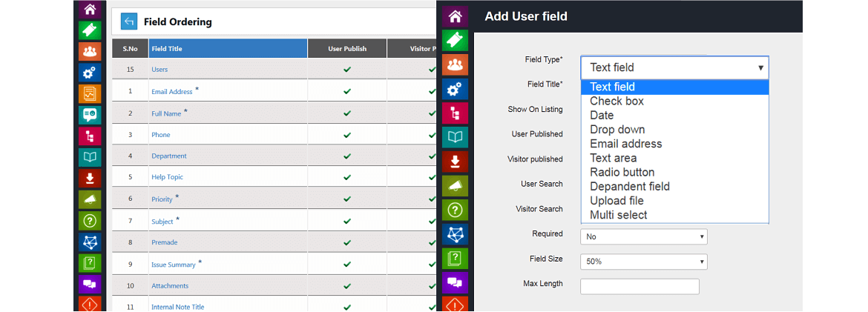This screenshot has height=312, width=868.
Task: Toggle User Publish checkmark for Phone row
Action: point(347,134)
